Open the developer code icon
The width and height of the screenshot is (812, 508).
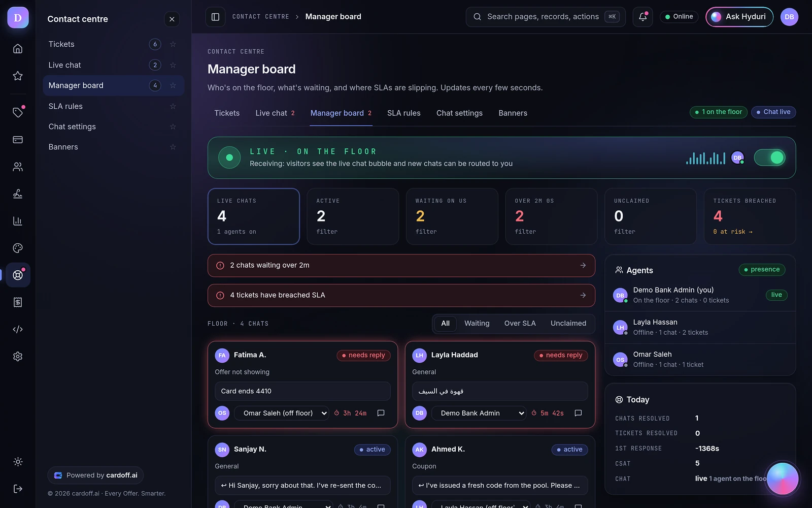pyautogui.click(x=18, y=329)
